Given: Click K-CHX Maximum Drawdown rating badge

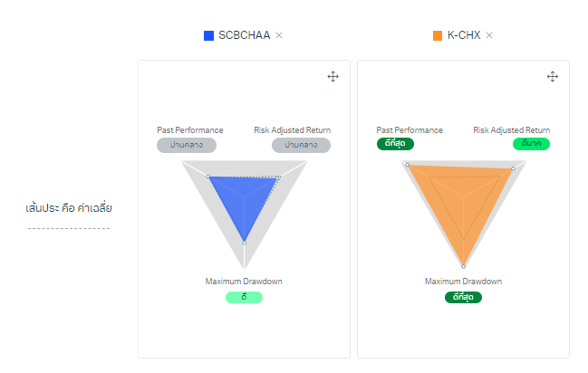Looking at the screenshot, I should pos(463,297).
